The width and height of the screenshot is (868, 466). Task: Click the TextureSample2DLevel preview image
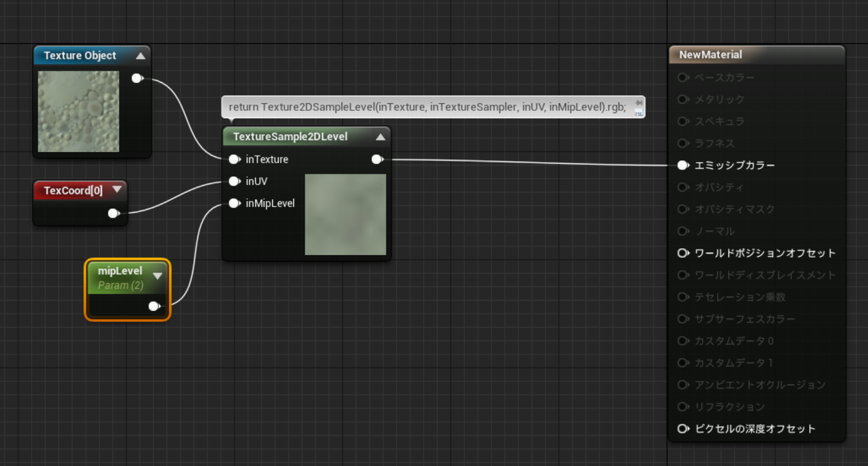(x=345, y=214)
